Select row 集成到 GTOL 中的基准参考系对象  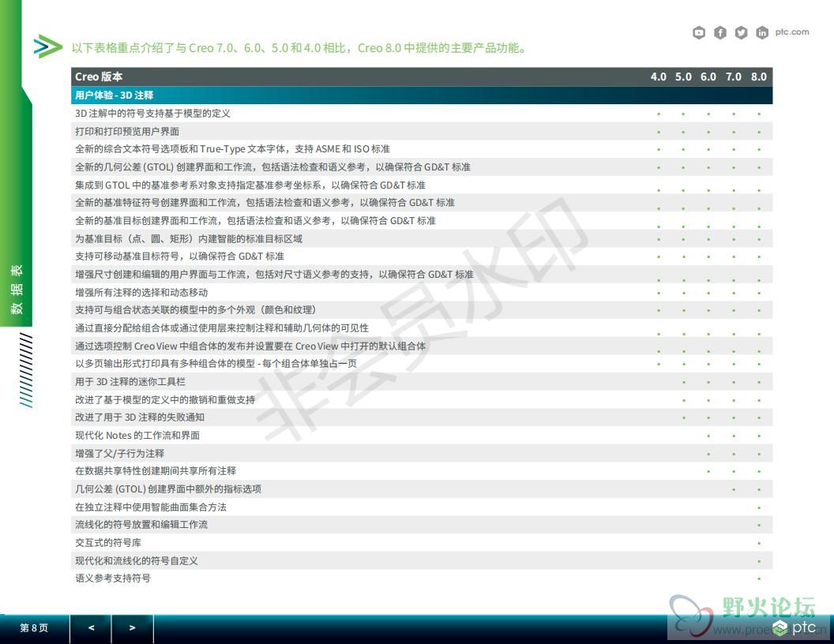422,185
